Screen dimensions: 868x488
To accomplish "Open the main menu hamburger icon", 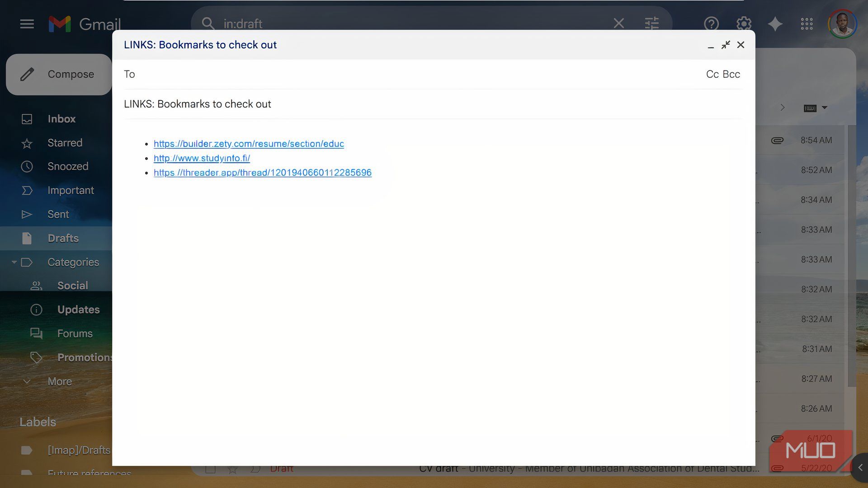I will (27, 24).
